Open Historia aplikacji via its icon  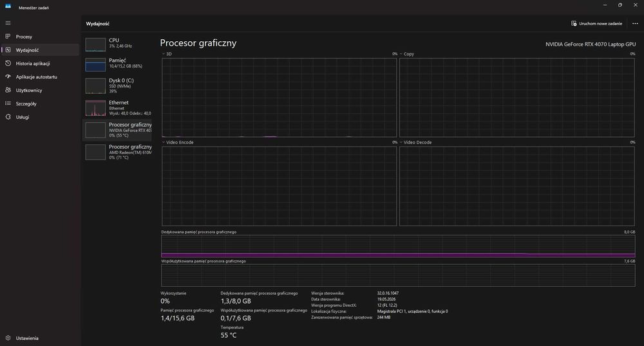(8, 63)
